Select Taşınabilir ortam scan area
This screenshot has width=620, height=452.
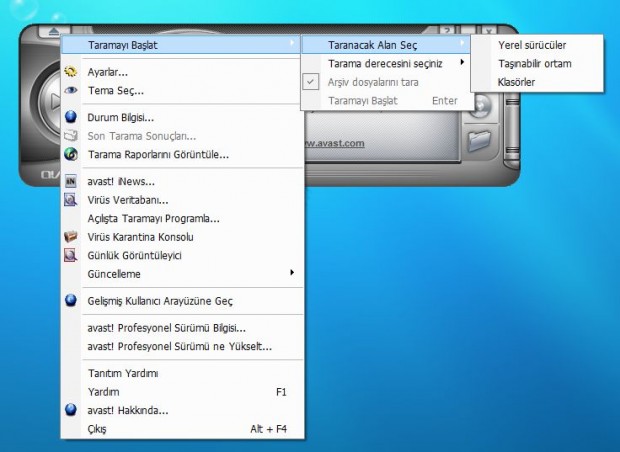tap(537, 64)
